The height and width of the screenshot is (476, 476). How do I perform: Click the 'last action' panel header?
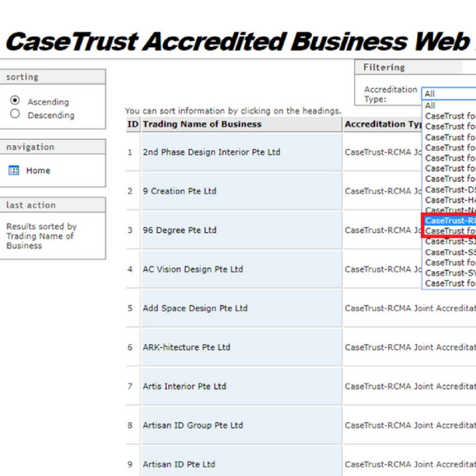(x=52, y=205)
